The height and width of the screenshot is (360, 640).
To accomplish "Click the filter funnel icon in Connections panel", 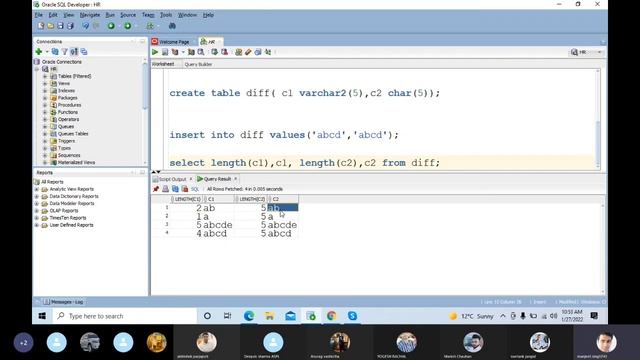I will [64, 51].
